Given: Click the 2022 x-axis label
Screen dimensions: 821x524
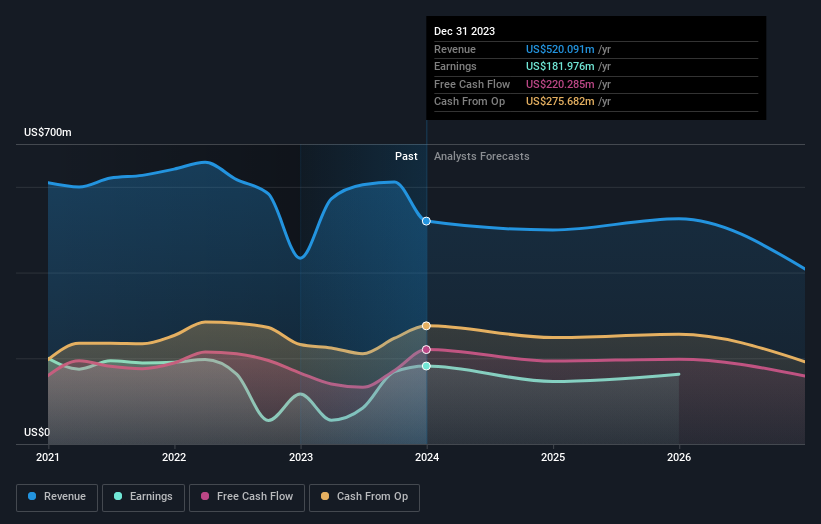Looking at the screenshot, I should 174,457.
